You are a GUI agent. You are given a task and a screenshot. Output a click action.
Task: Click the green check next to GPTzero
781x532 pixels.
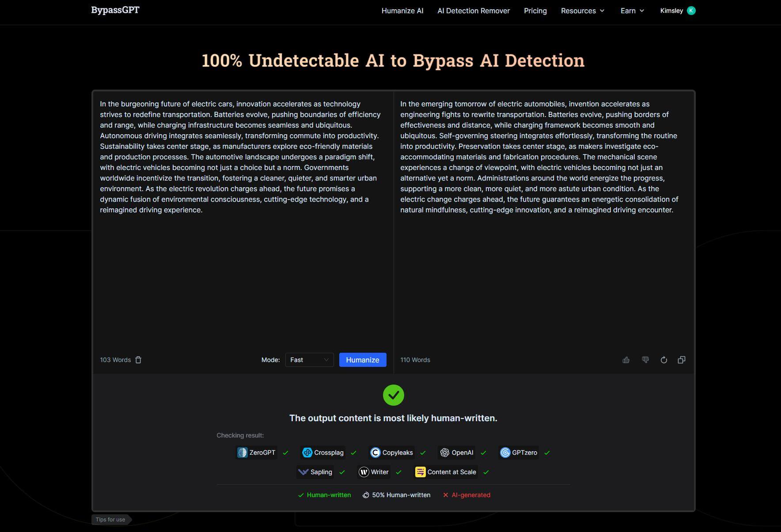coord(547,453)
